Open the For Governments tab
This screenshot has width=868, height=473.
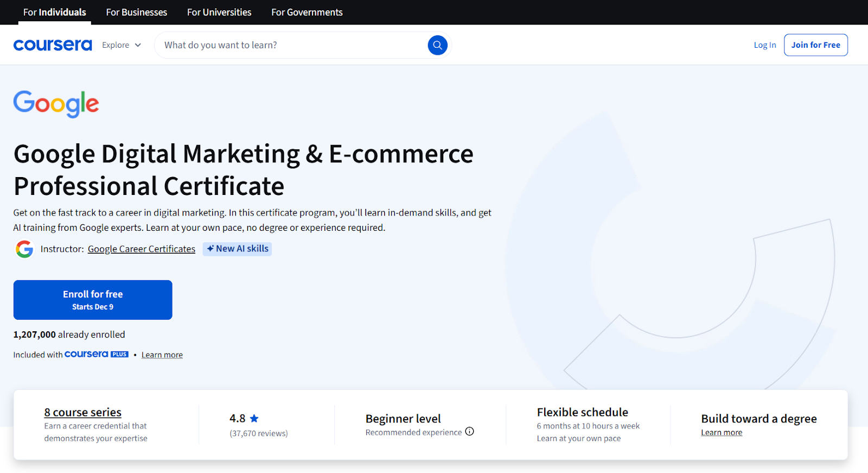307,12
